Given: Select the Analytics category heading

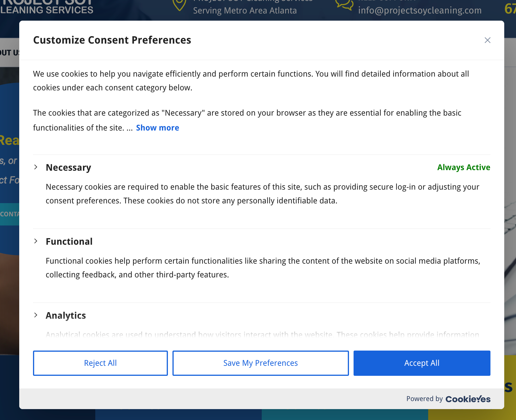Looking at the screenshot, I should 66,316.
